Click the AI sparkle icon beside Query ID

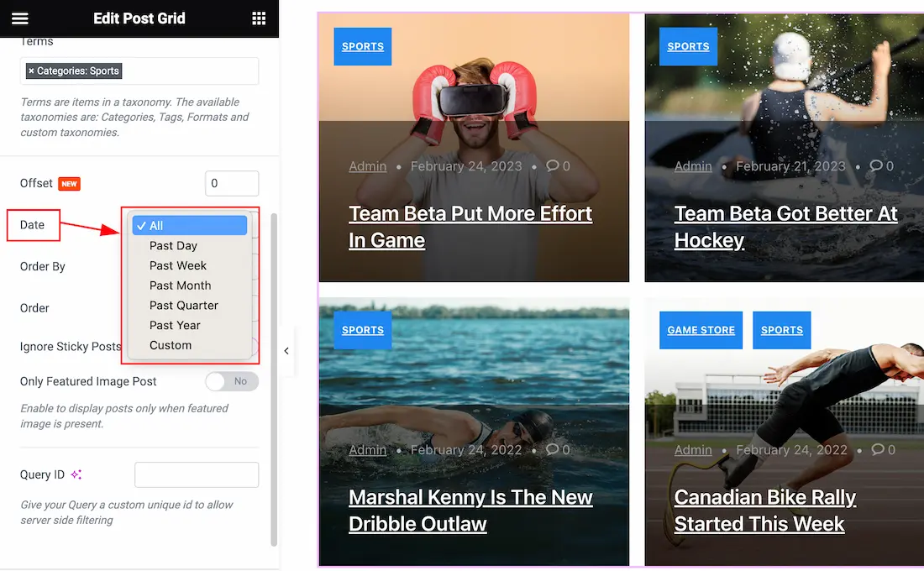coord(76,474)
